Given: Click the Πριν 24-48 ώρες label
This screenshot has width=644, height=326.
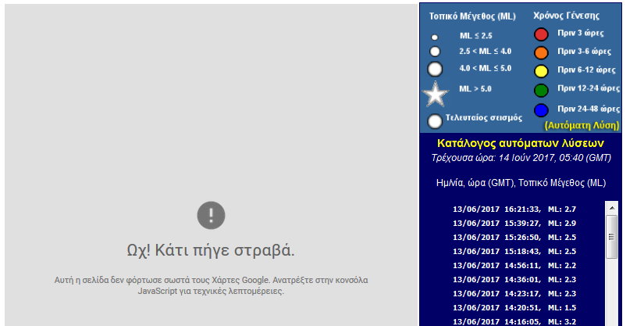Looking at the screenshot, I should click(589, 109).
